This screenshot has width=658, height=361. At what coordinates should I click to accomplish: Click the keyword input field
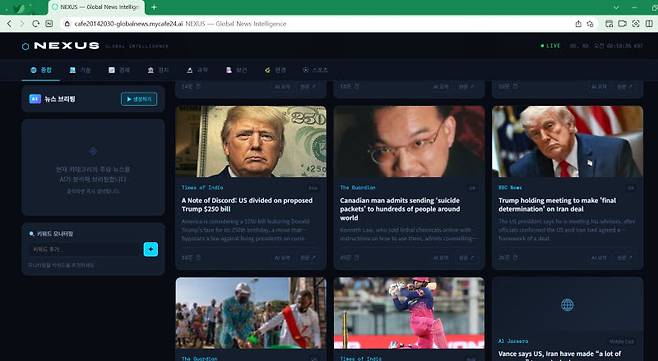85,249
